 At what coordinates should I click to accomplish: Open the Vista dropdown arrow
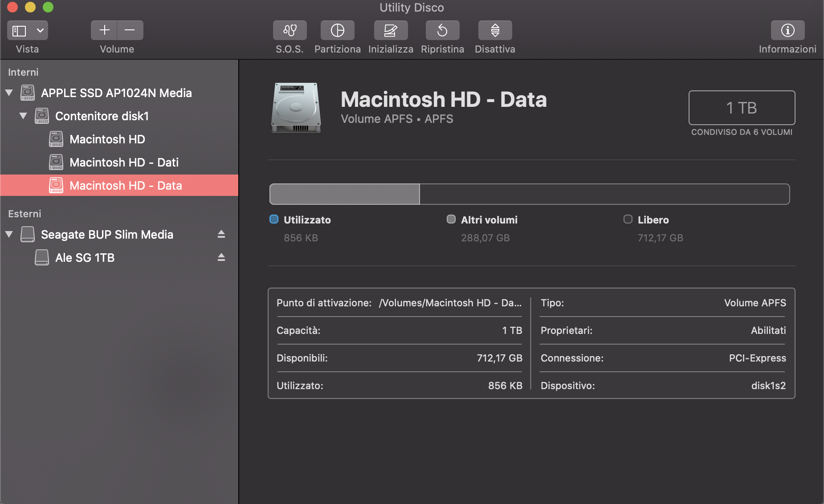pos(40,31)
